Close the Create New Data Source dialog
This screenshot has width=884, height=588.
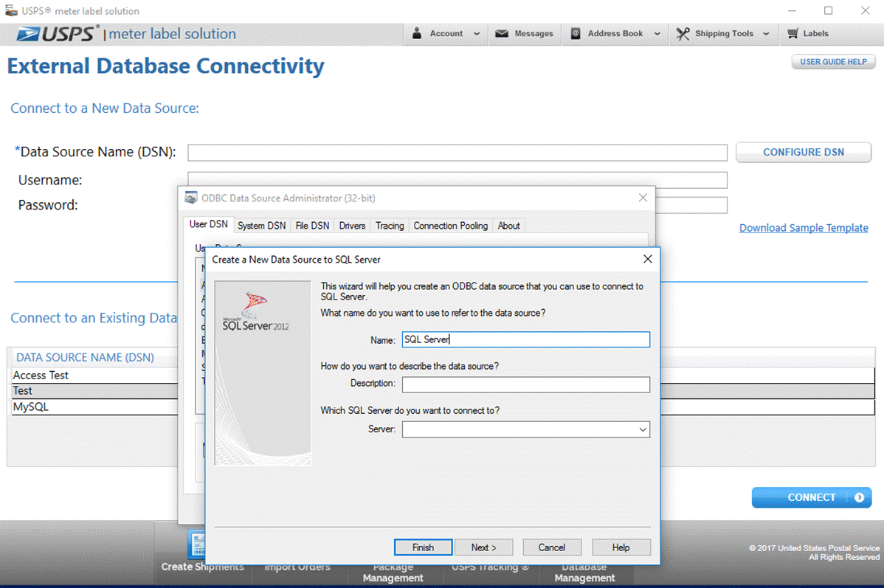[647, 259]
